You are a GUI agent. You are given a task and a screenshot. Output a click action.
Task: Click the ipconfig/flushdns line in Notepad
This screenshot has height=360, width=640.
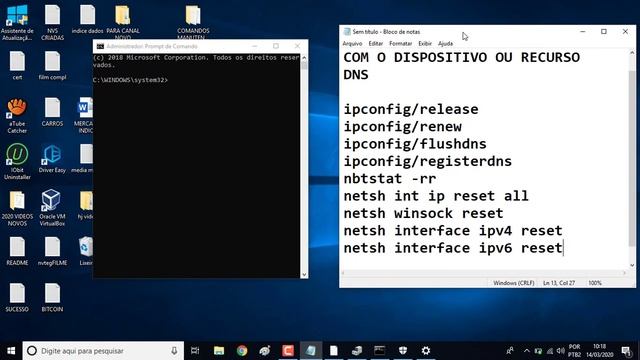point(415,144)
